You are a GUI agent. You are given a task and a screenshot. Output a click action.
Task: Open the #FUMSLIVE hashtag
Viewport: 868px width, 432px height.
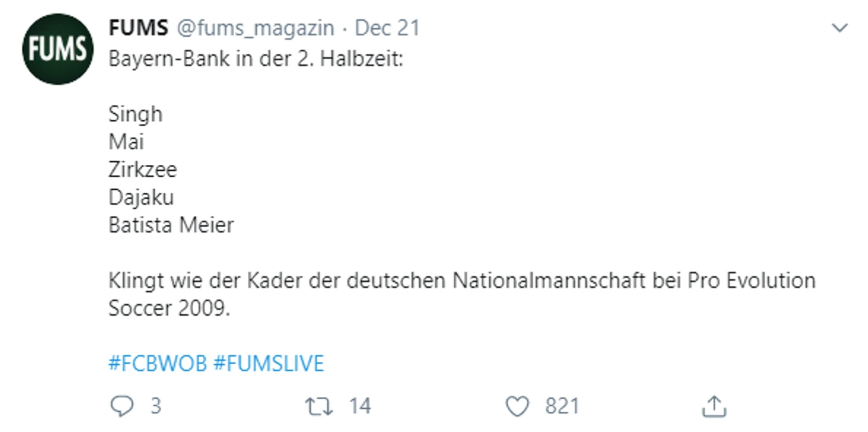268,364
